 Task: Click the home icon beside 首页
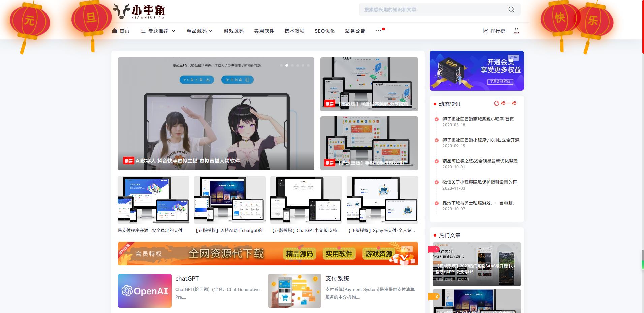[115, 31]
